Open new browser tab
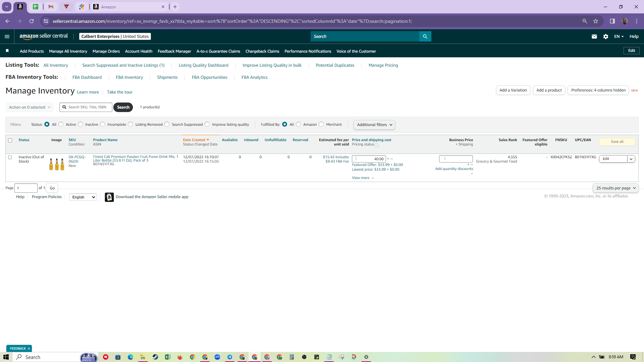The height and width of the screenshot is (362, 644). coord(175,7)
